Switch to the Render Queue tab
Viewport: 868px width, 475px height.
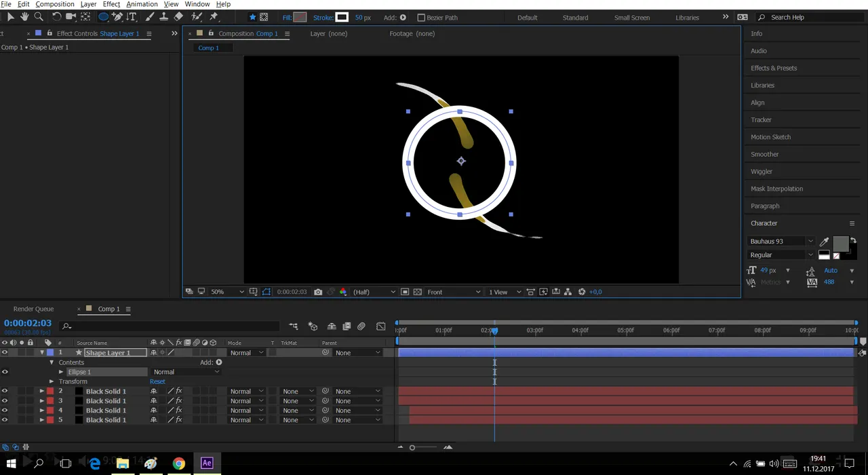[33, 309]
